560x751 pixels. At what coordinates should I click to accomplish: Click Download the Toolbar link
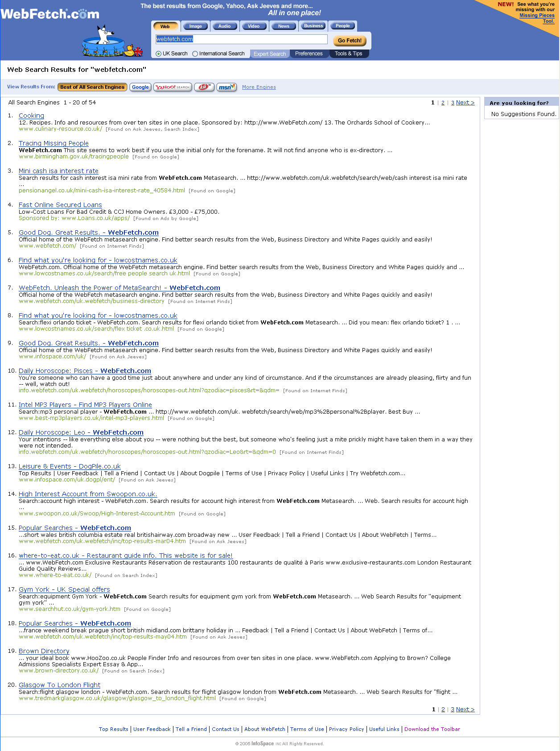pyautogui.click(x=432, y=729)
